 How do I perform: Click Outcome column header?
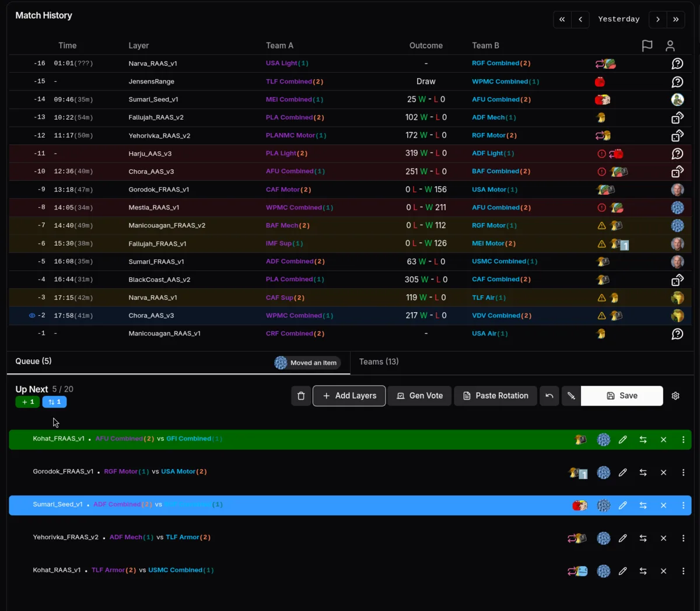click(426, 46)
